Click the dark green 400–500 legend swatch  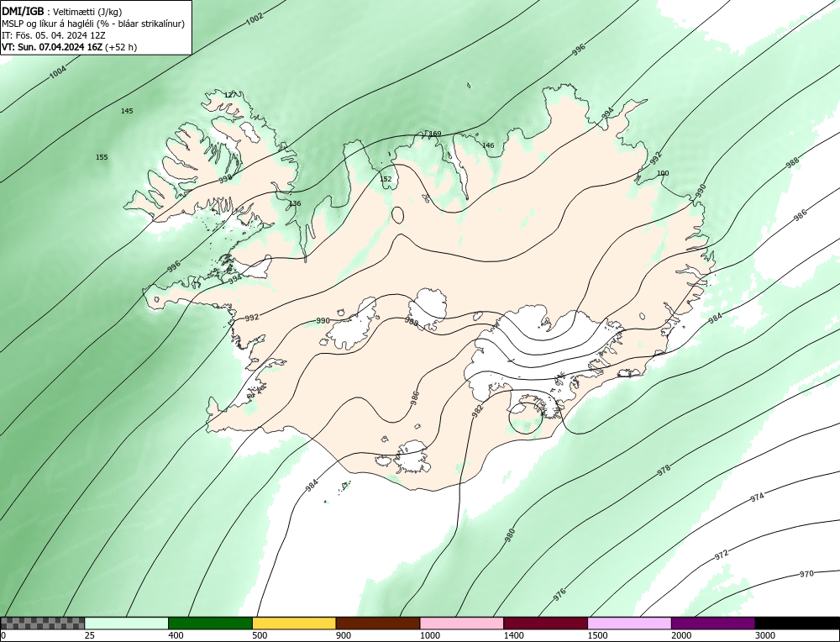point(210,623)
